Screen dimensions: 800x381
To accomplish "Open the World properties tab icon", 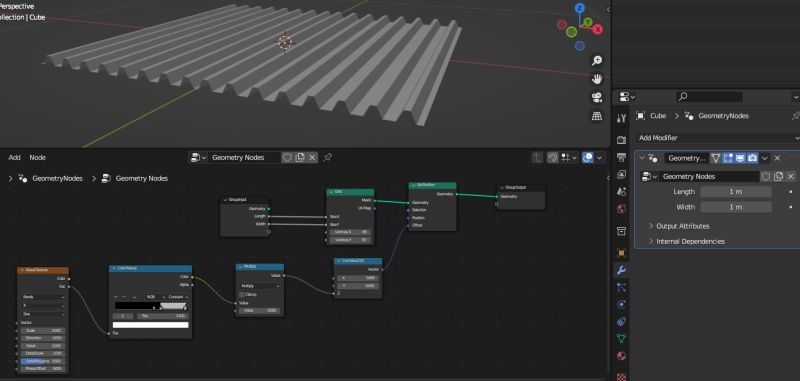I will pyautogui.click(x=621, y=209).
